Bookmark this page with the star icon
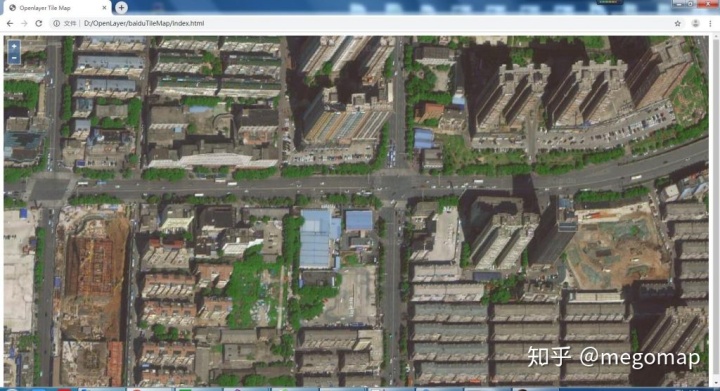Image resolution: width=720 pixels, height=391 pixels. click(x=677, y=23)
